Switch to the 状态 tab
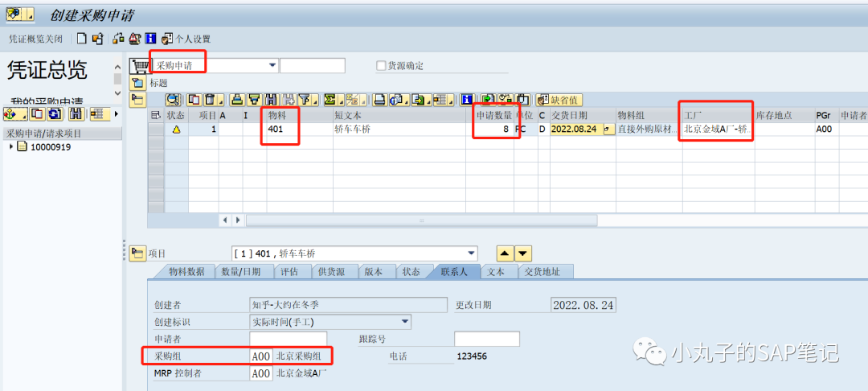The image size is (868, 391). point(411,271)
